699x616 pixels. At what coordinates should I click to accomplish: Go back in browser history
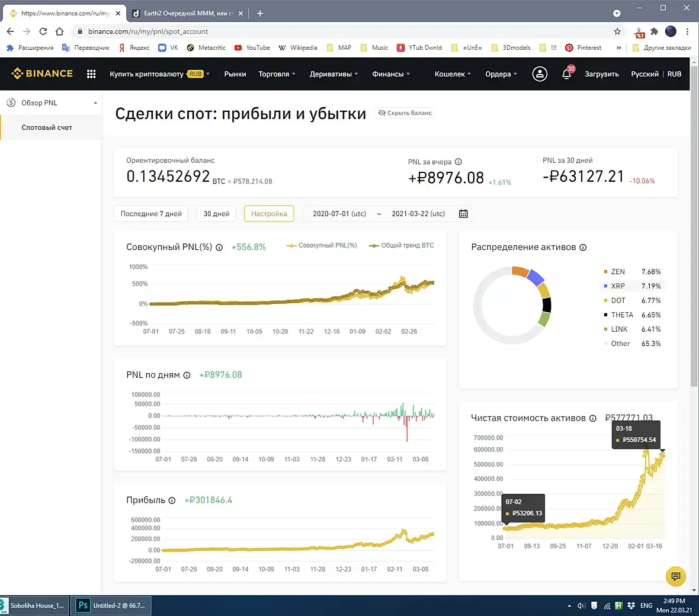(10, 31)
